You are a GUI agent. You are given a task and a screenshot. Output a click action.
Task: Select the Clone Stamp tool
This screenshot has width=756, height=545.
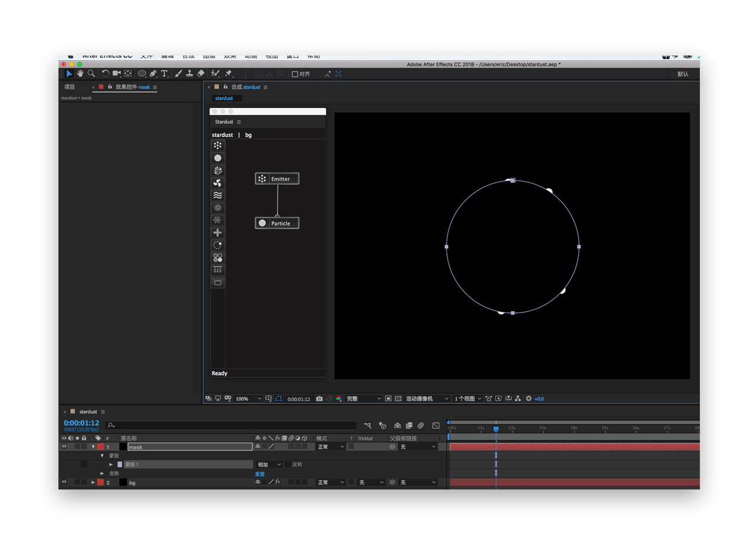190,74
